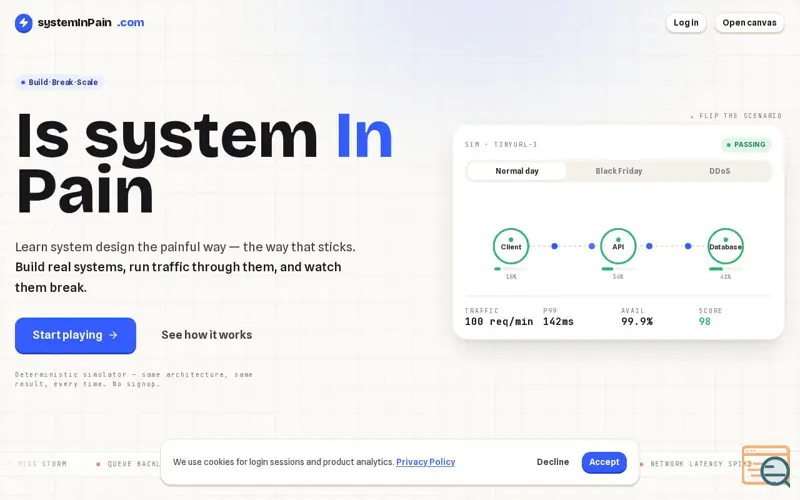Click the PASSING status badge

click(746, 144)
